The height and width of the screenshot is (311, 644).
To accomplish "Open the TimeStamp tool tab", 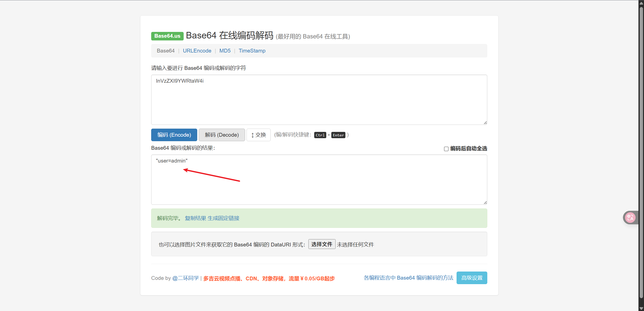I will click(x=252, y=51).
